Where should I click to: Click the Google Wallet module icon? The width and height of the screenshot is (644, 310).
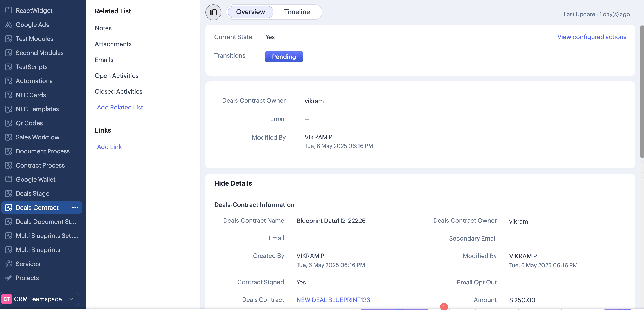tap(9, 179)
